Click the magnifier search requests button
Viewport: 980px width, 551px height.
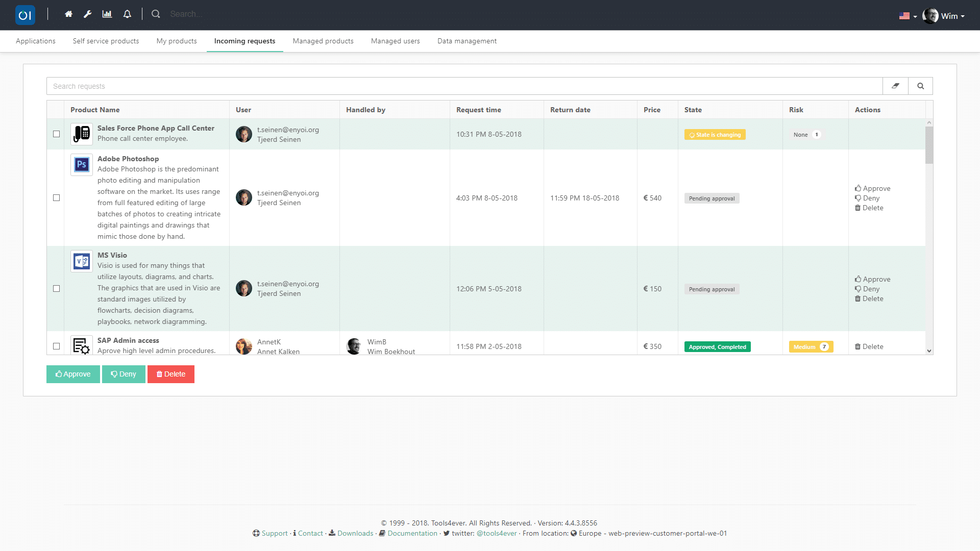[920, 86]
